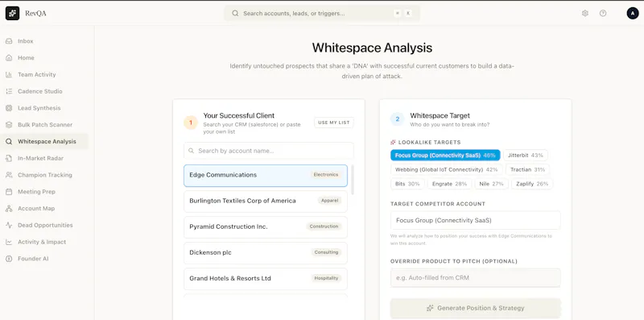
Task: Click the Activity & Impact graph icon
Action: coord(9,243)
